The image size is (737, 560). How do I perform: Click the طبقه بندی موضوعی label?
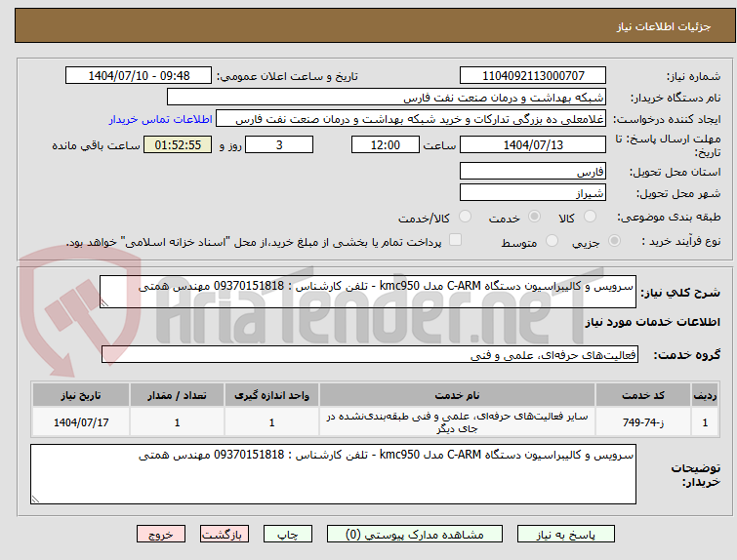[669, 217]
